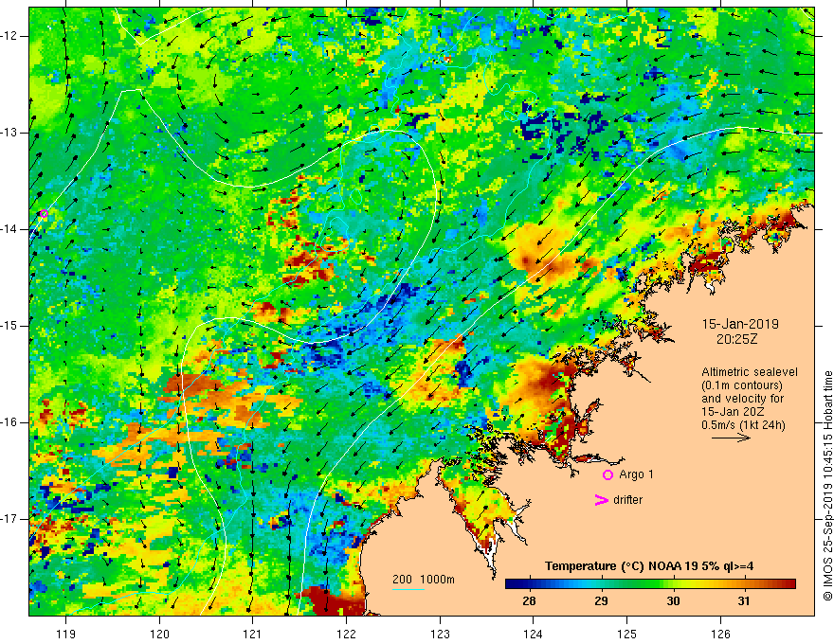Screen dimensions: 834x644
Task: Click the latitude axis label -14
Action: click(9, 229)
